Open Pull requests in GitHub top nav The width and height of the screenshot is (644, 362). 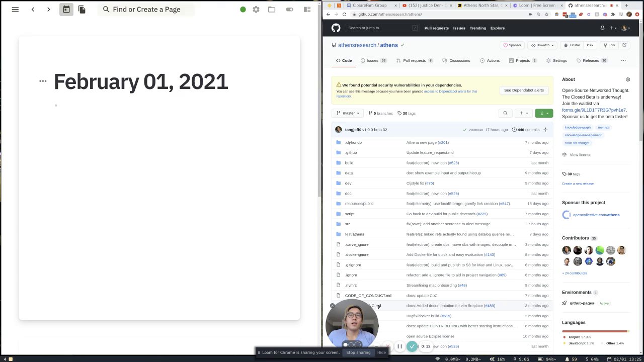click(x=436, y=28)
